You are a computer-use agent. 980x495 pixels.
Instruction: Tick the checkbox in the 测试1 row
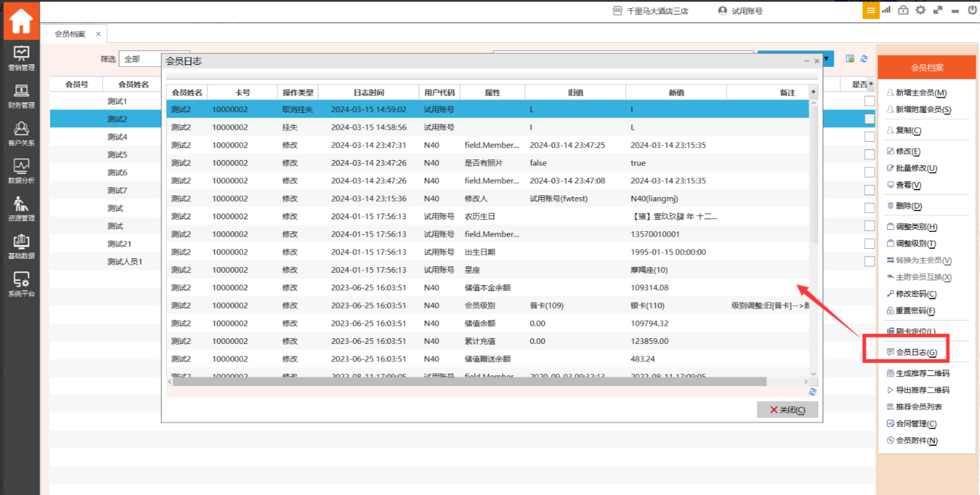point(869,101)
